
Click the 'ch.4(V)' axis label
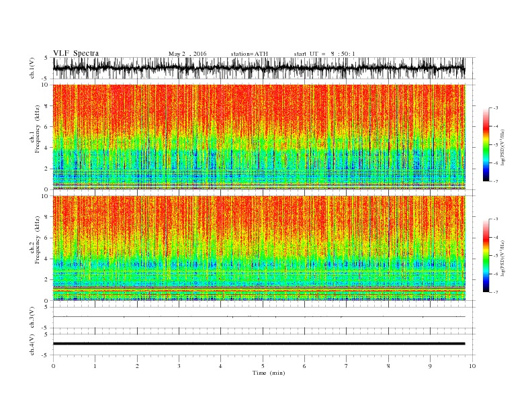32,345
